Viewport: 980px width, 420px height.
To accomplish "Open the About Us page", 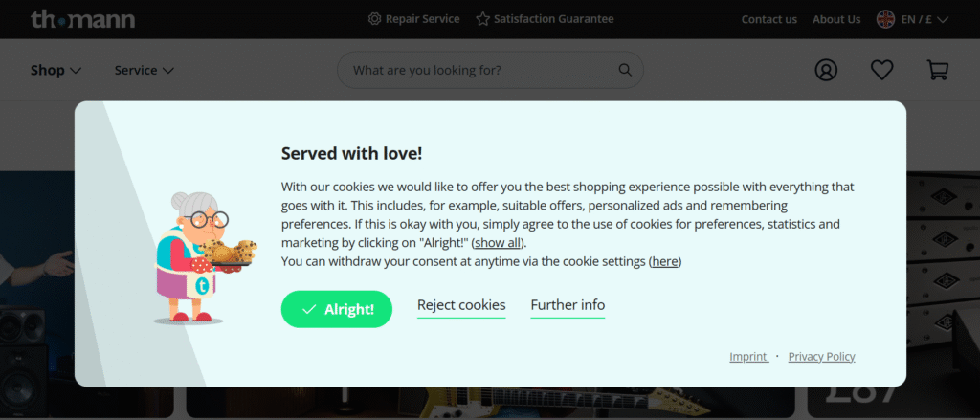I will click(x=835, y=19).
